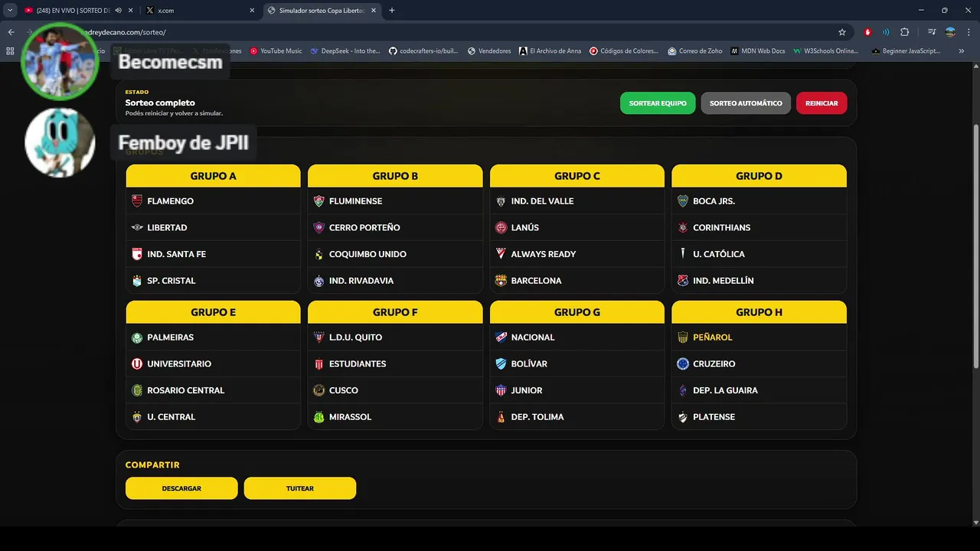Close the x.com tab

coord(252,11)
